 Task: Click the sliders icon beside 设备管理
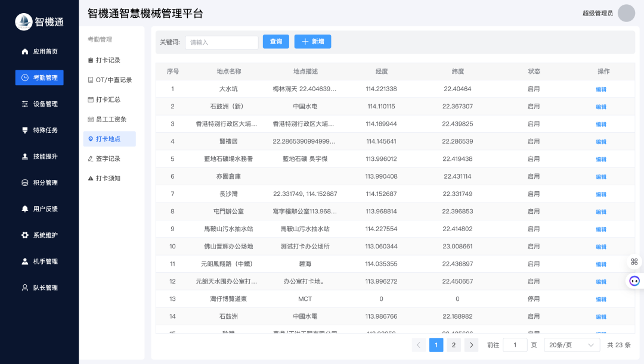[25, 104]
